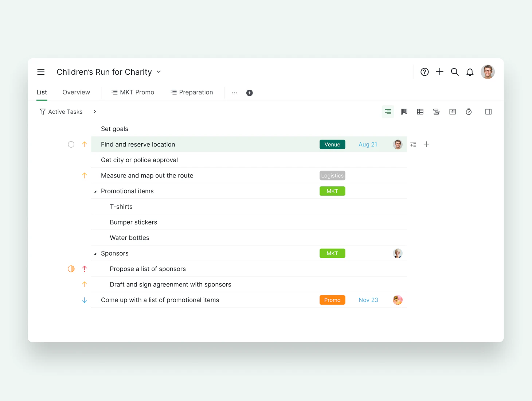The height and width of the screenshot is (401, 532).
Task: Click the completion circle for Find and reserve location
Action: 71,144
